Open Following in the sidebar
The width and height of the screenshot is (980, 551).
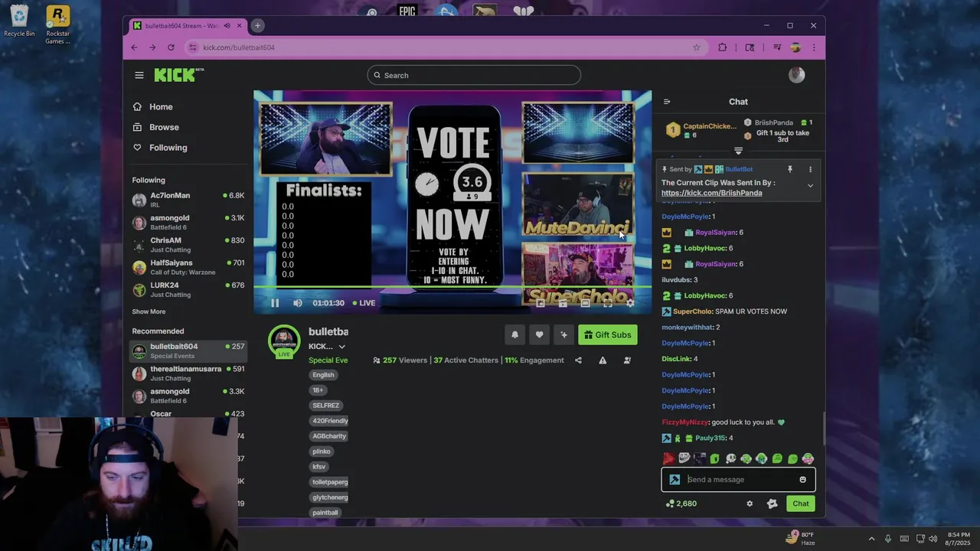coord(168,148)
